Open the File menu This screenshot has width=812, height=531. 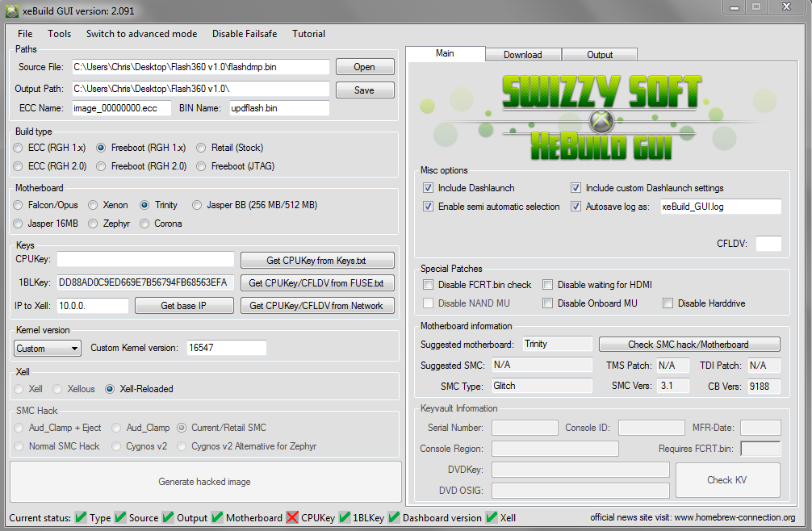(x=25, y=34)
